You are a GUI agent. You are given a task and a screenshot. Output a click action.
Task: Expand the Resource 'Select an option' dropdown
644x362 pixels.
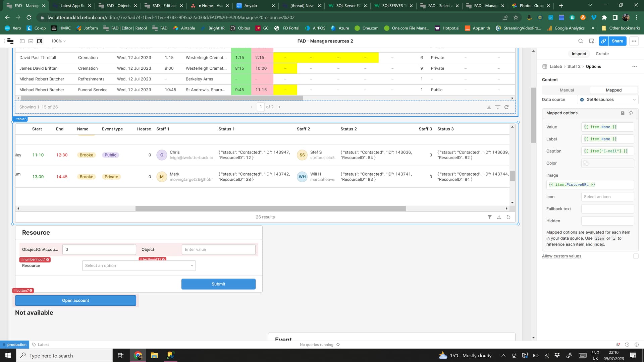[x=139, y=265]
